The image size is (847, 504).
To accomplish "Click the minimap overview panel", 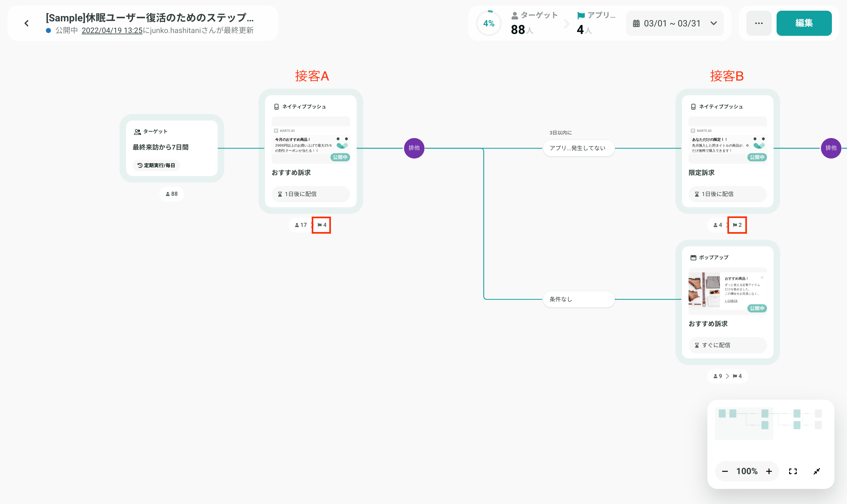I will 771,423.
